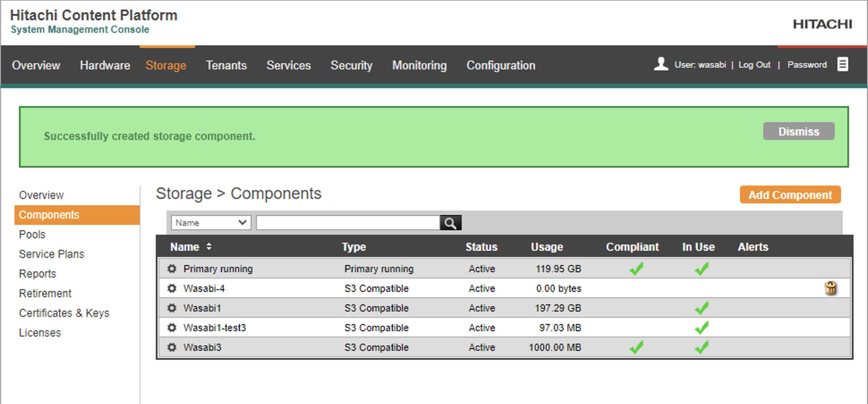Click the 119.95 GB usage value
Image resolution: width=868 pixels, height=404 pixels.
pos(558,269)
